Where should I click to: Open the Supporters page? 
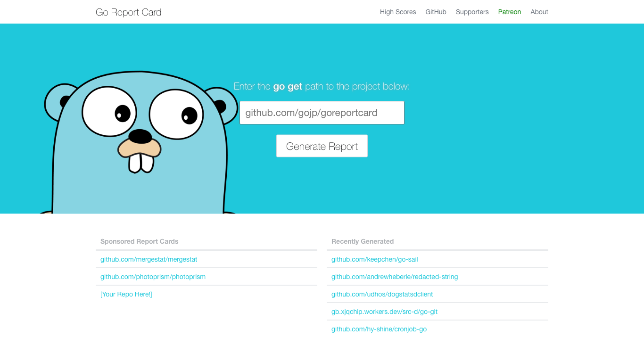pyautogui.click(x=472, y=12)
